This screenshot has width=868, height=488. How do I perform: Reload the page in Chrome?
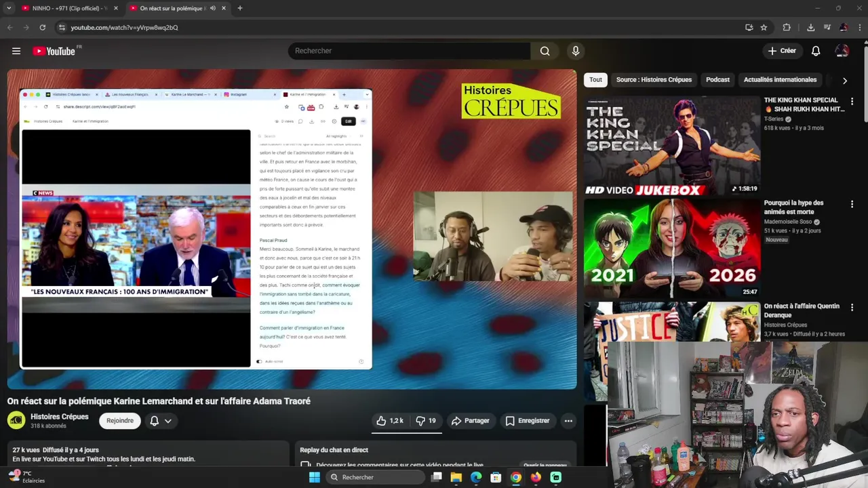pyautogui.click(x=42, y=27)
